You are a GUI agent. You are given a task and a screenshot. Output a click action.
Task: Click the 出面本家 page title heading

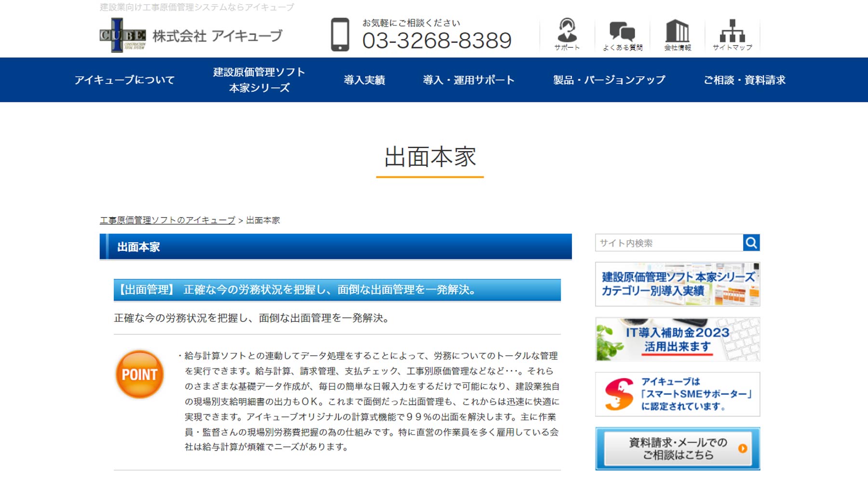[430, 157]
